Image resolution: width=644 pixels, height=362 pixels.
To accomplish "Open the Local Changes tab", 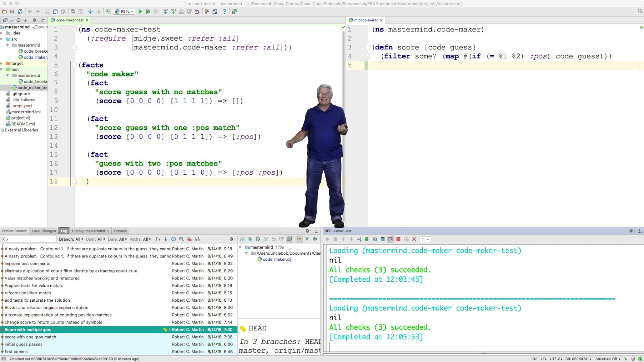I will point(44,231).
